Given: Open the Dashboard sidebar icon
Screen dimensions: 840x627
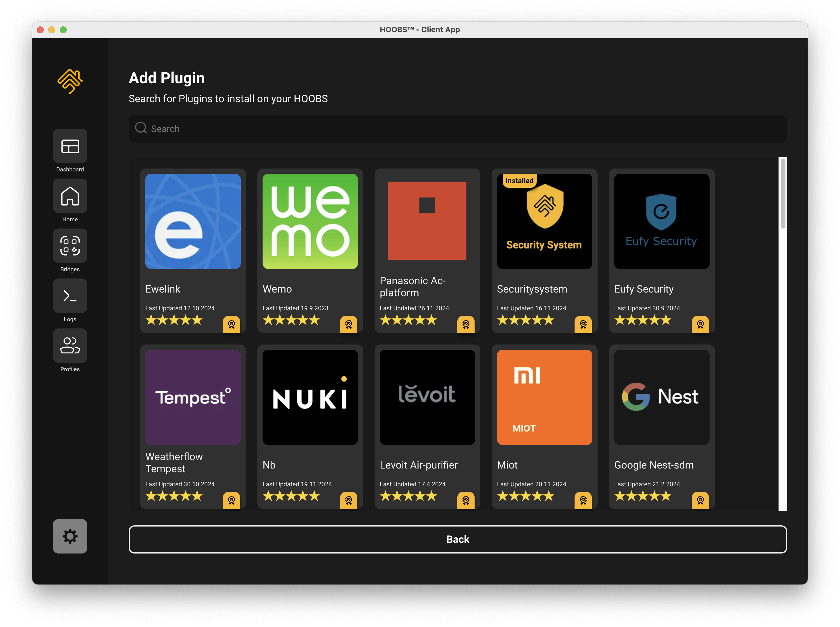Looking at the screenshot, I should point(70,146).
